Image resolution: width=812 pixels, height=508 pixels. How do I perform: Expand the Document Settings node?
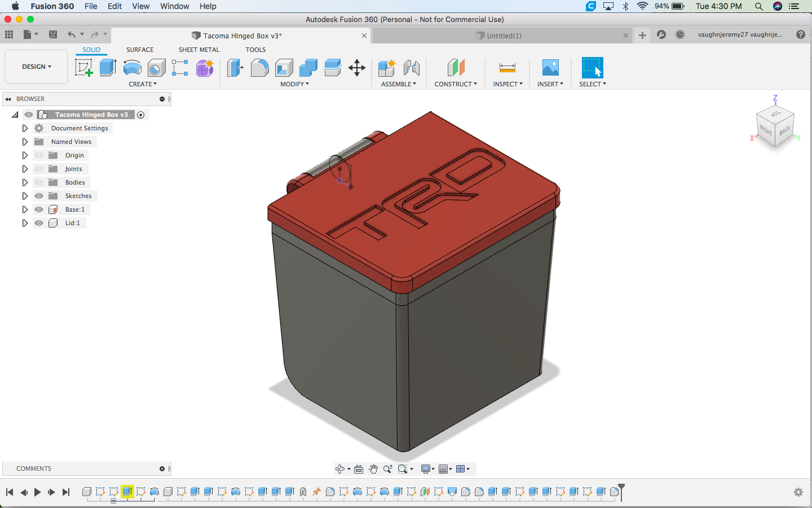tap(25, 128)
